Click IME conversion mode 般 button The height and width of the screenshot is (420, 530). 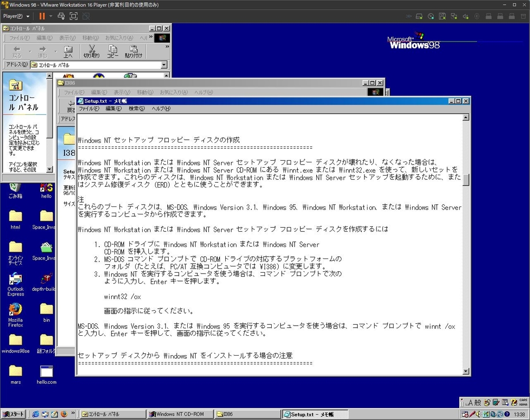pyautogui.click(x=478, y=402)
